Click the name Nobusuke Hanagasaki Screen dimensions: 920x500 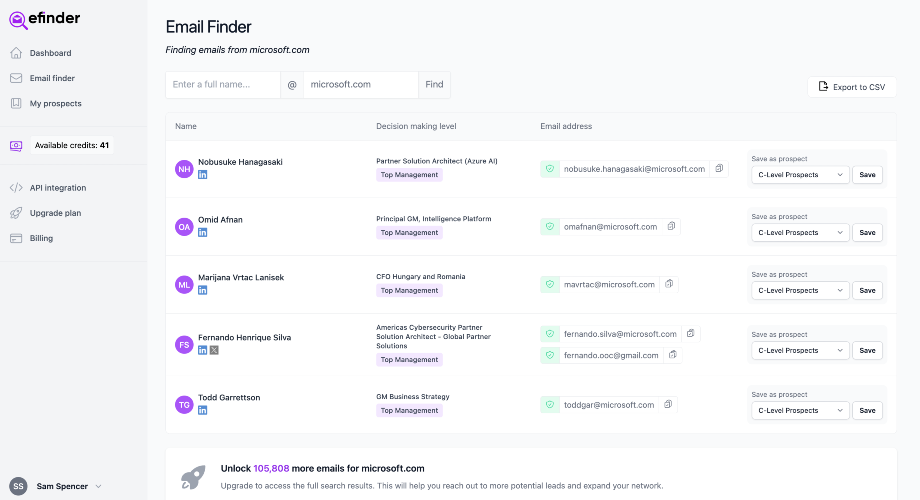tap(240, 162)
